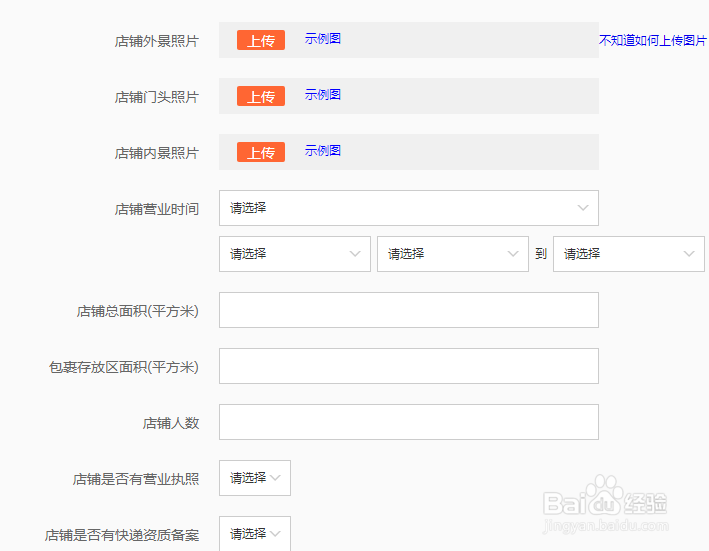This screenshot has width=709, height=551.
Task: Click chevron icon in 营业执照 dropdown
Action: [275, 478]
